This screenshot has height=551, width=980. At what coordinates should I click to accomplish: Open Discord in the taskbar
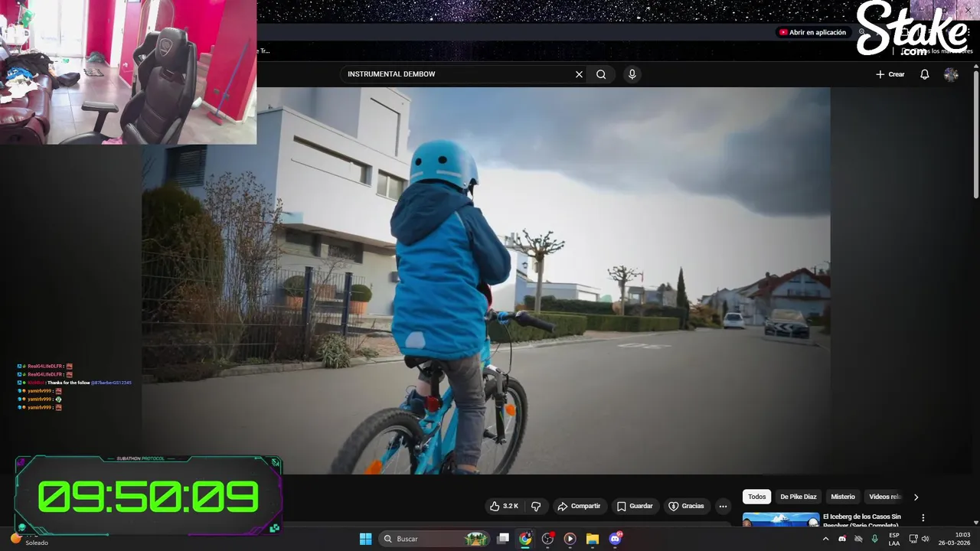click(x=615, y=539)
